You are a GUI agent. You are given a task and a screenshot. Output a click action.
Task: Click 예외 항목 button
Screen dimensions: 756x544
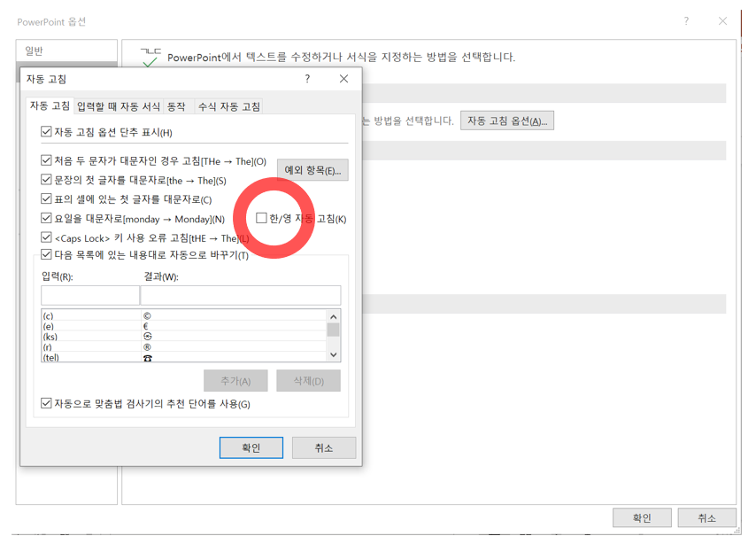pos(312,170)
